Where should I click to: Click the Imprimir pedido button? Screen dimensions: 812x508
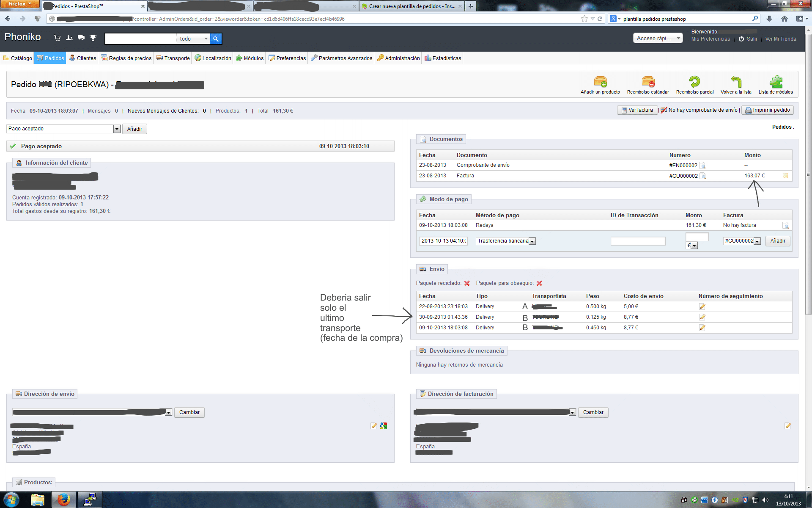click(x=768, y=110)
